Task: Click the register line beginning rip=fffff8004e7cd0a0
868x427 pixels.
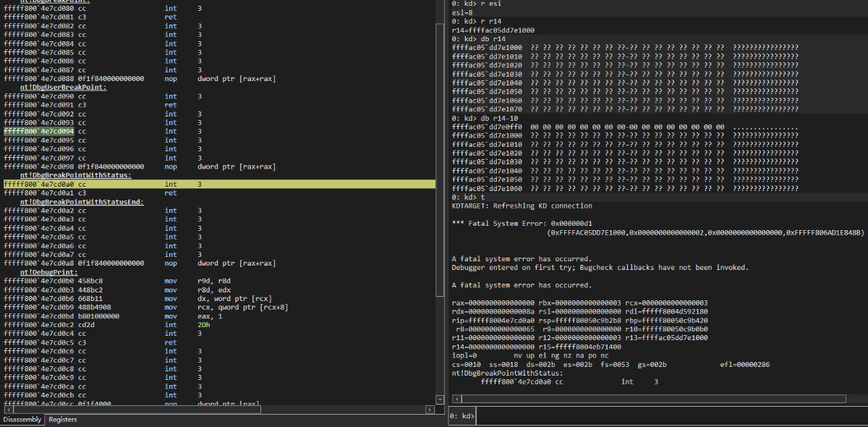Action: point(579,320)
